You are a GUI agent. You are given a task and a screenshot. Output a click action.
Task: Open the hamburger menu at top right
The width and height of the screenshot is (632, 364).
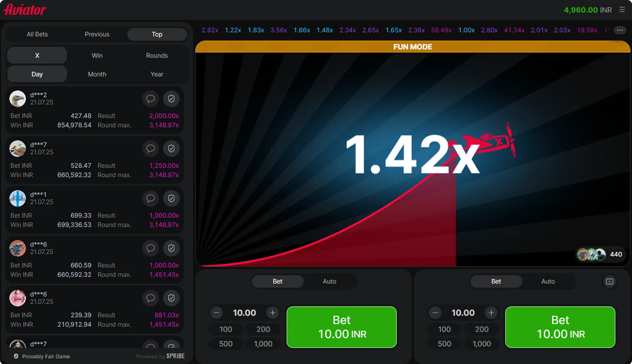pos(622,10)
